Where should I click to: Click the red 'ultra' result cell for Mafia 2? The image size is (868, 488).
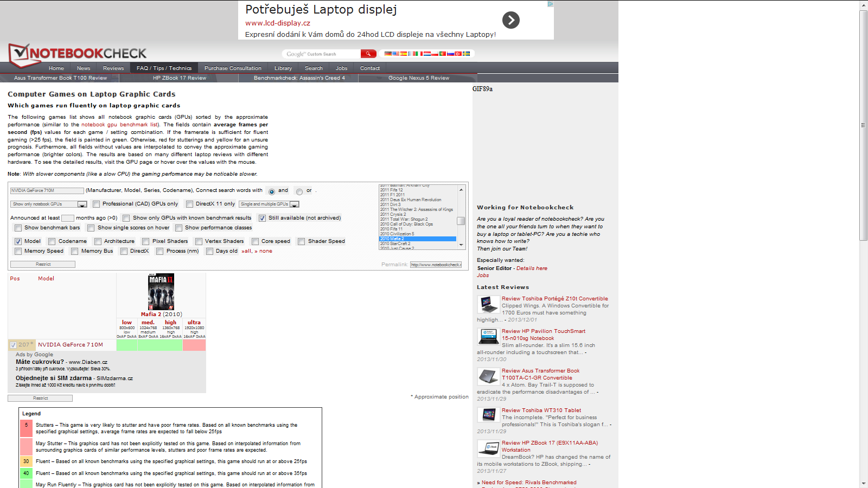(194, 345)
